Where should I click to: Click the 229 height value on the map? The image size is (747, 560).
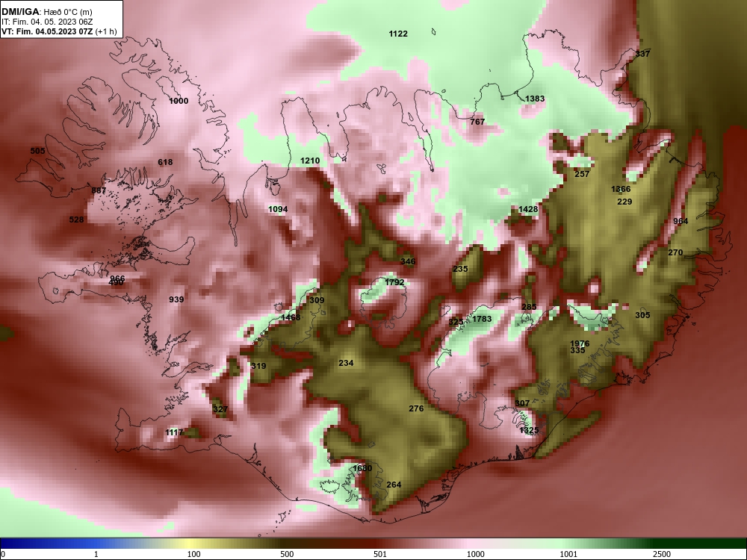click(624, 202)
